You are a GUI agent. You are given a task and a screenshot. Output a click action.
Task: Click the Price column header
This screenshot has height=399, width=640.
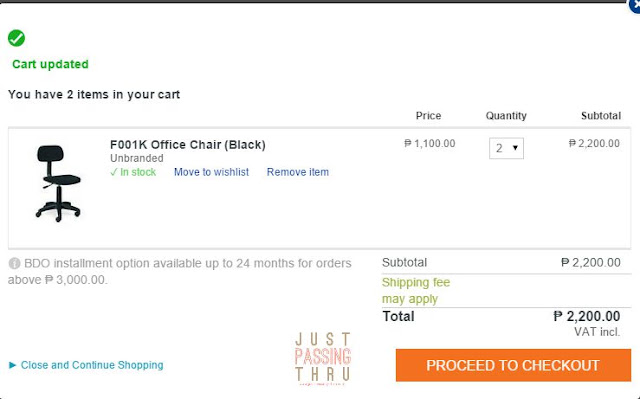[428, 116]
